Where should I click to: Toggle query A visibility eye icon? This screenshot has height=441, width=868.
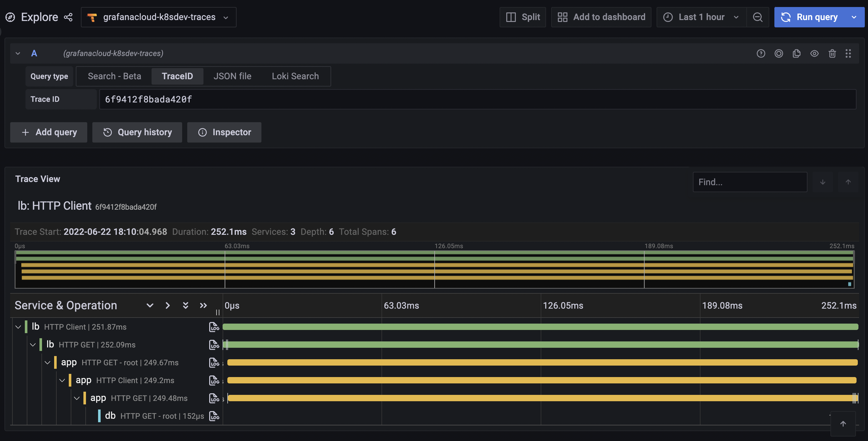814,53
